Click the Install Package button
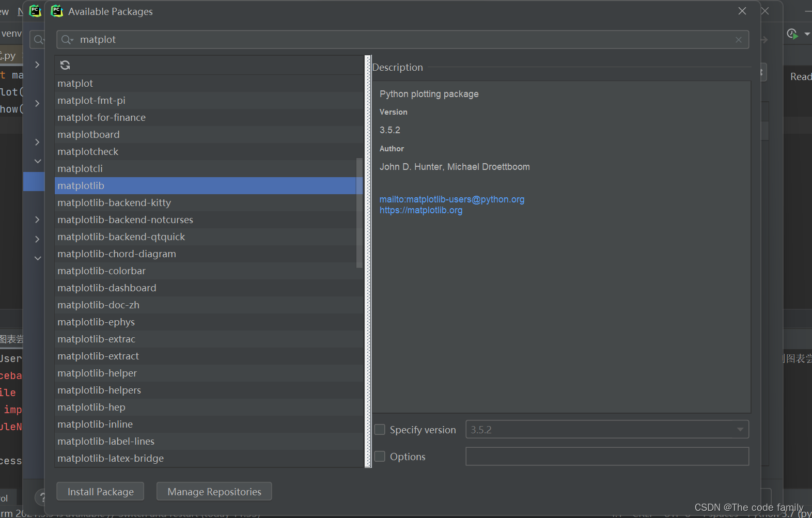Screen dimensions: 812x518 coord(100,492)
